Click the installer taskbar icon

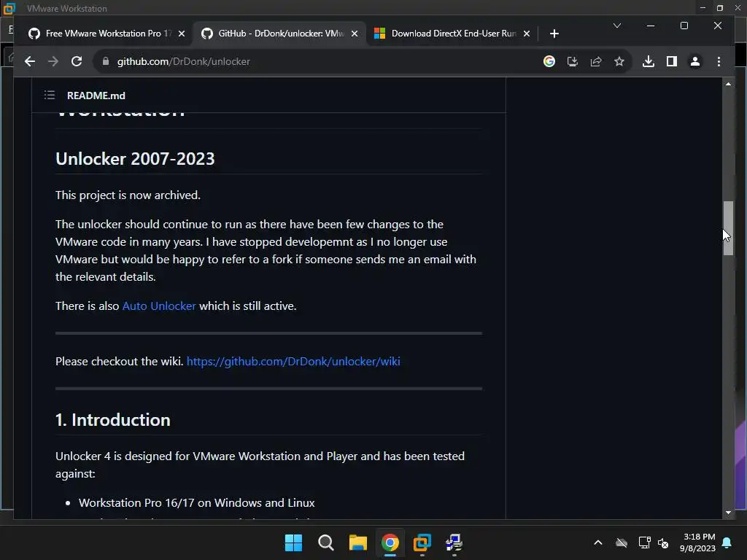click(454, 542)
